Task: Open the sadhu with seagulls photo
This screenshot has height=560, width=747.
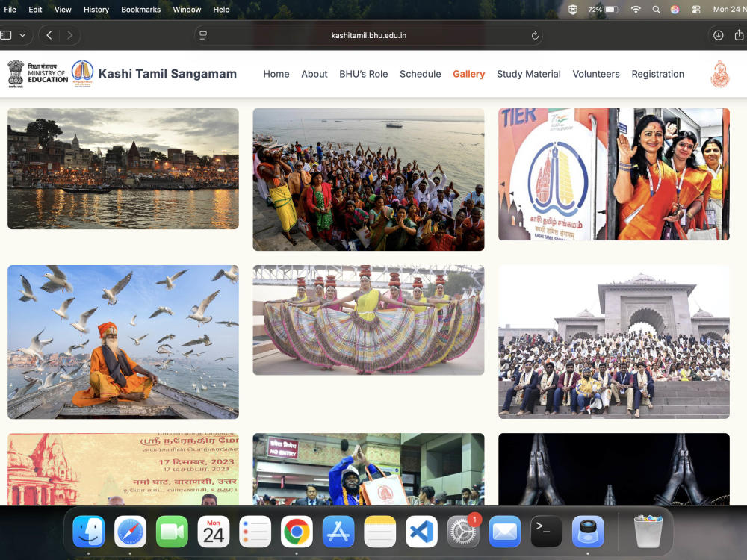Action: pos(123,342)
